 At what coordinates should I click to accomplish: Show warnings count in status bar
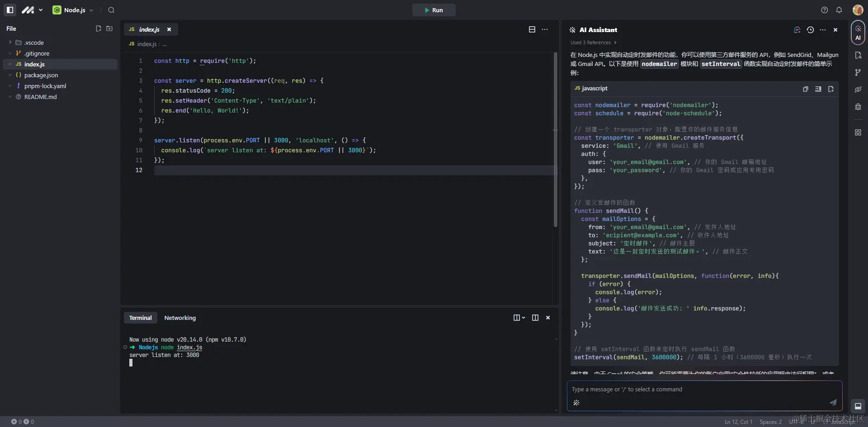(x=28, y=422)
